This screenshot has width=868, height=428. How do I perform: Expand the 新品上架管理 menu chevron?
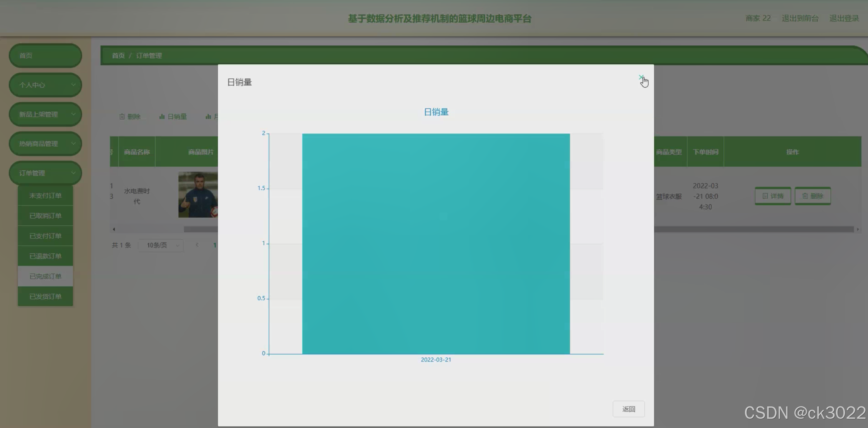[73, 114]
